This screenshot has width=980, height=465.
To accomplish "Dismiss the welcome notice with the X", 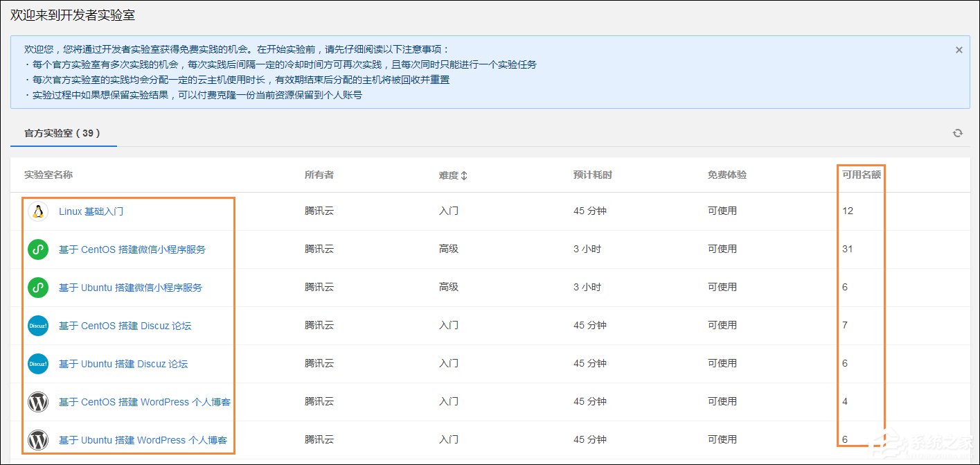I will (x=959, y=49).
